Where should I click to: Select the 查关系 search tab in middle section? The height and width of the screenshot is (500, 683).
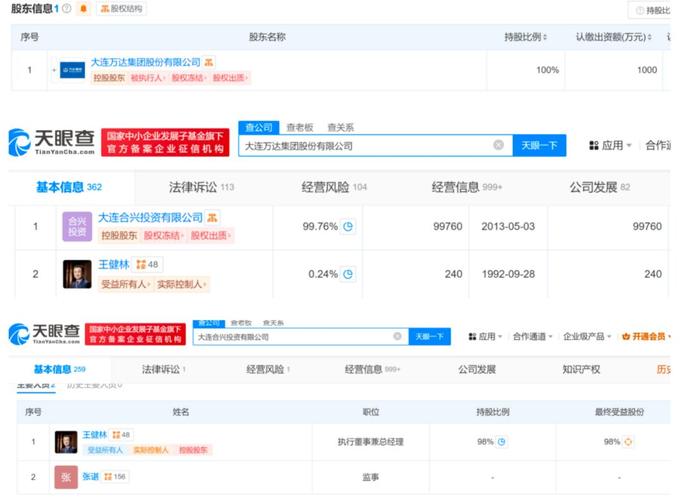click(341, 127)
